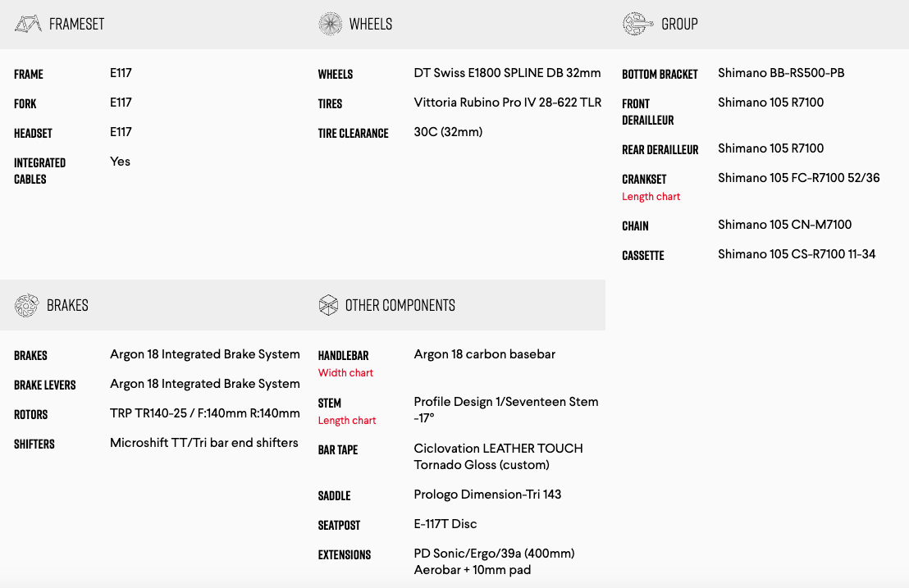Select the Frameset section heading
This screenshot has height=588, width=909.
(x=76, y=24)
